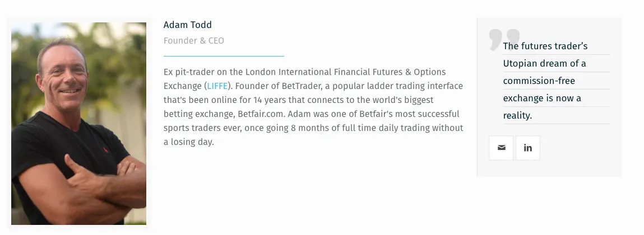This screenshot has width=644, height=235.
Task: Click the quote line 'Utopian dream of a'
Action: click(x=544, y=64)
